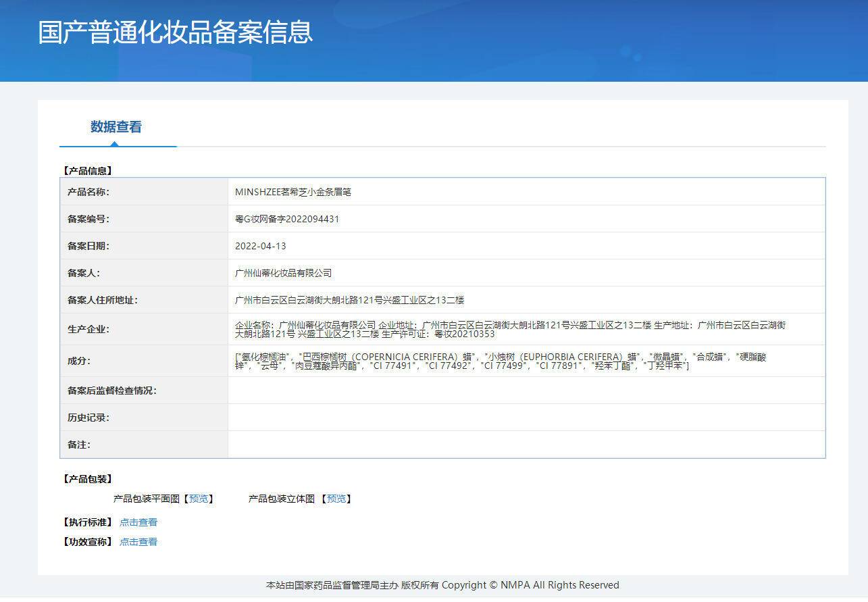Viewport: 868px width, 602px height.
Task: Click the 成分 ingredients list cell
Action: (527, 361)
